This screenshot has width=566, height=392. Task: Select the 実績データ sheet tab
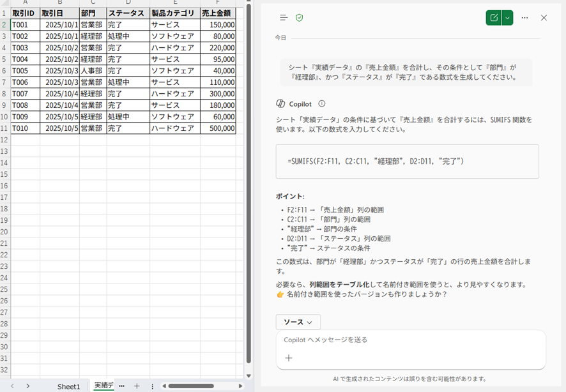(x=104, y=386)
